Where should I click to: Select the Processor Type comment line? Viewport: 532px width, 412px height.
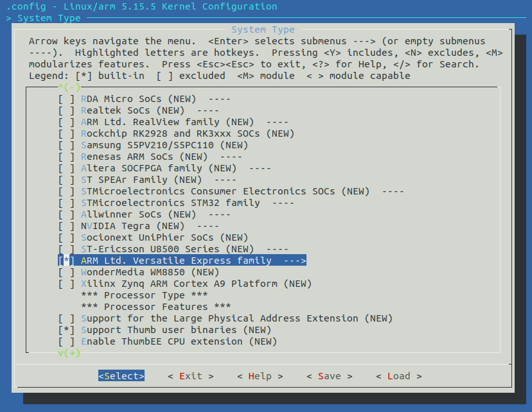[x=145, y=295]
